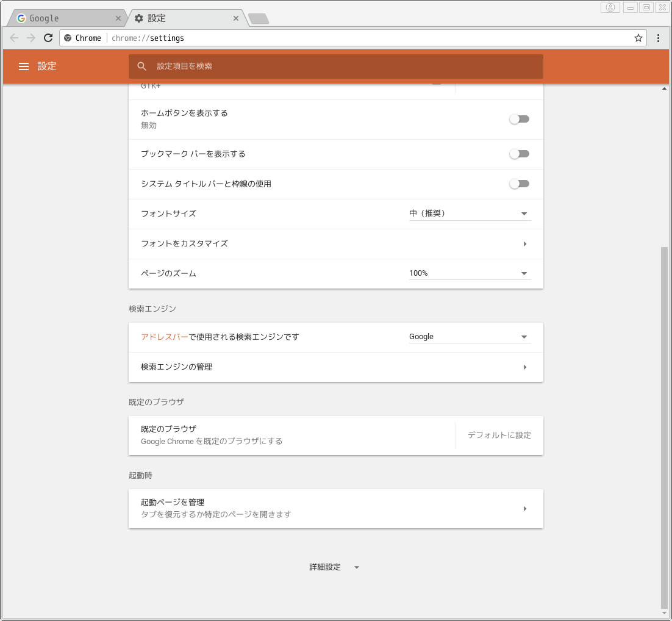
Task: Open the ページのズーム 100% dropdown
Action: point(470,273)
